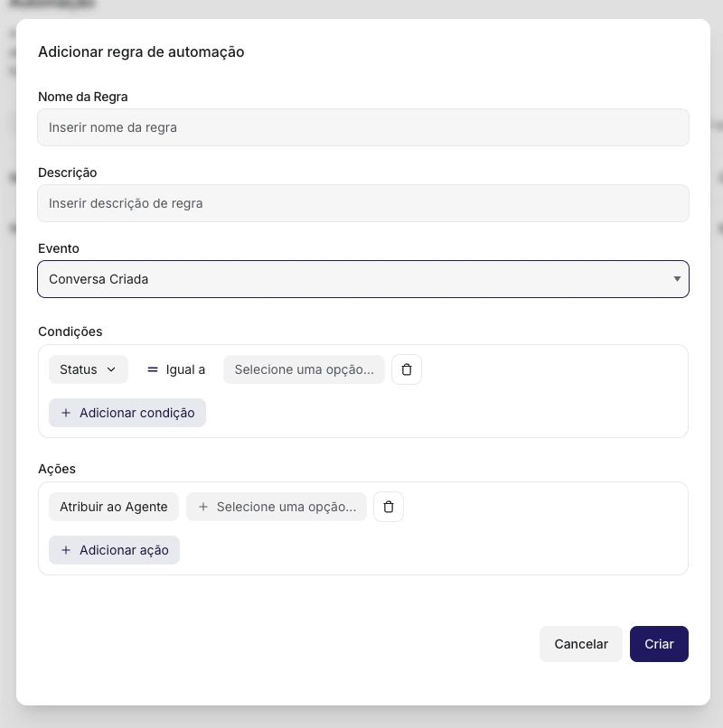Open the Atribuir ao Agente action selector
This screenshot has height=728, width=723.
coord(114,507)
